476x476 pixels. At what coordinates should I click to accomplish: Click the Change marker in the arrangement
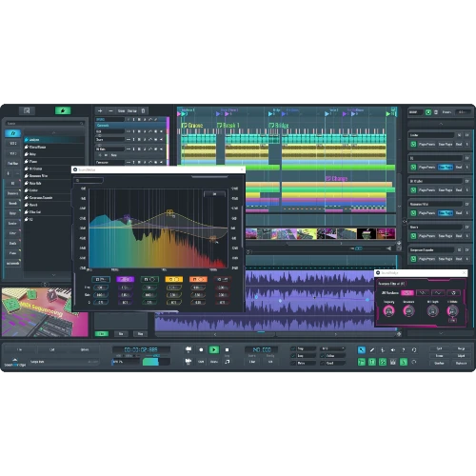(336, 179)
